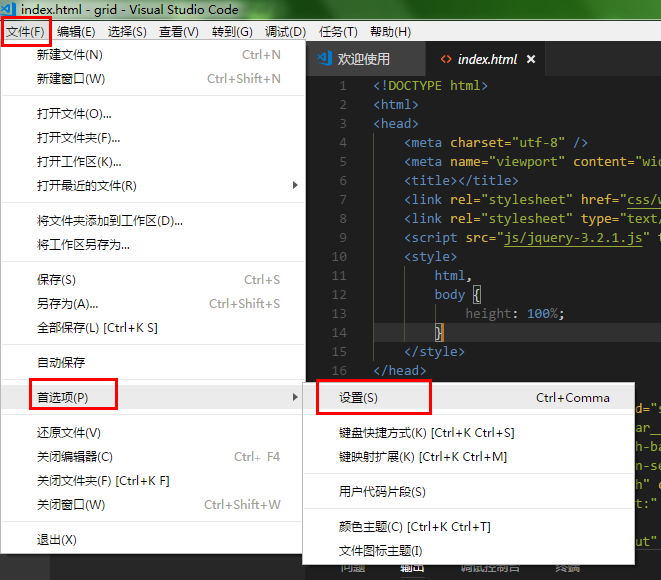This screenshot has height=580, width=661.
Task: Open the 任务(T) menu
Action: tap(338, 32)
